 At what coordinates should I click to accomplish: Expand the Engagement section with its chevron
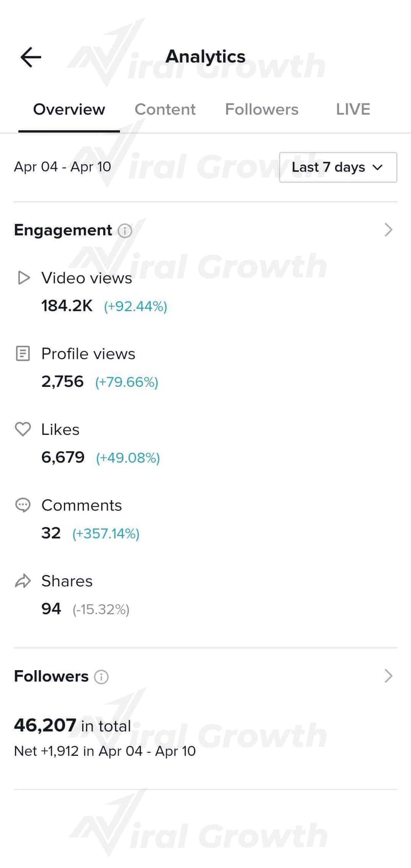(388, 230)
